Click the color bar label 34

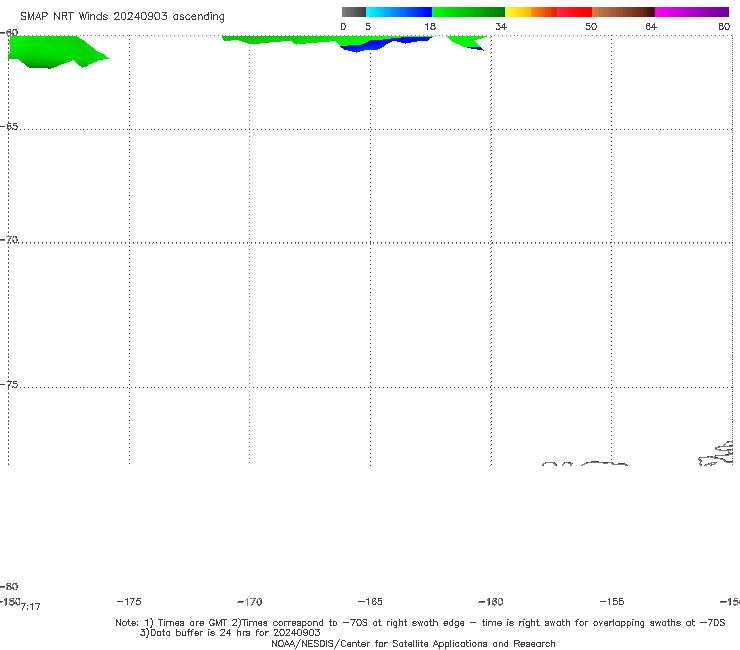501,27
